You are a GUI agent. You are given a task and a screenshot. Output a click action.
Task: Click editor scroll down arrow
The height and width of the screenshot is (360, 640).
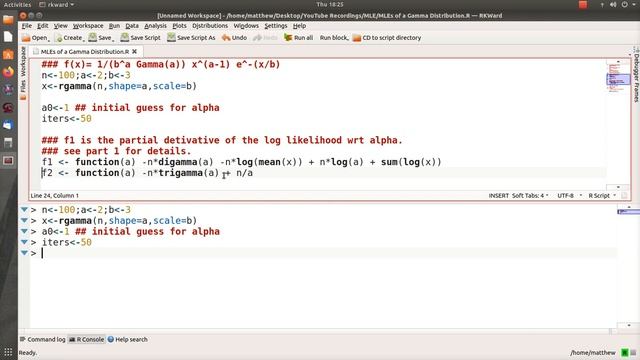tap(618, 187)
